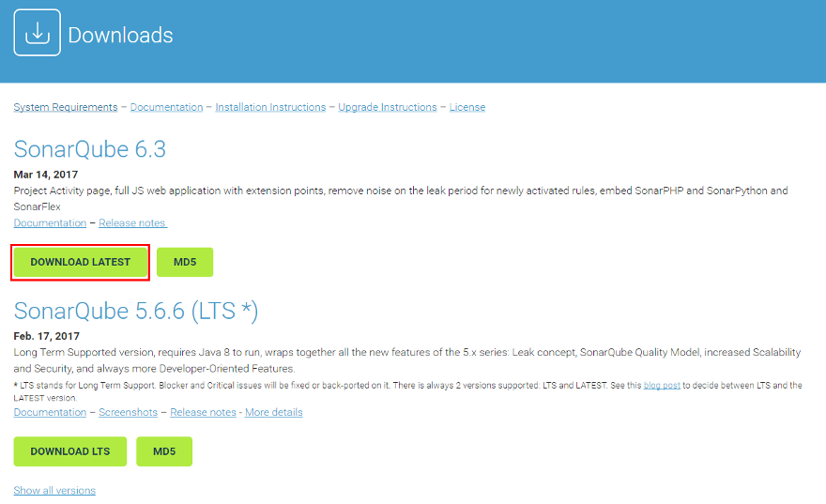Open the Show all versions link
Image resolution: width=826 pixels, height=504 pixels.
point(54,490)
